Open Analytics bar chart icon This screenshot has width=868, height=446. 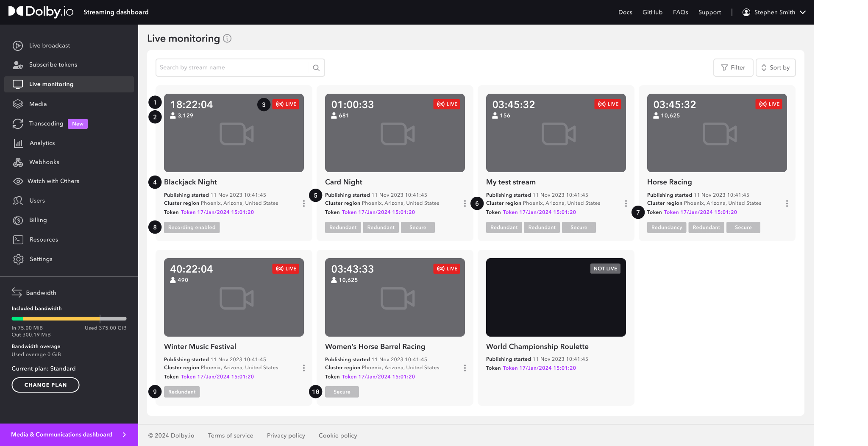18,143
